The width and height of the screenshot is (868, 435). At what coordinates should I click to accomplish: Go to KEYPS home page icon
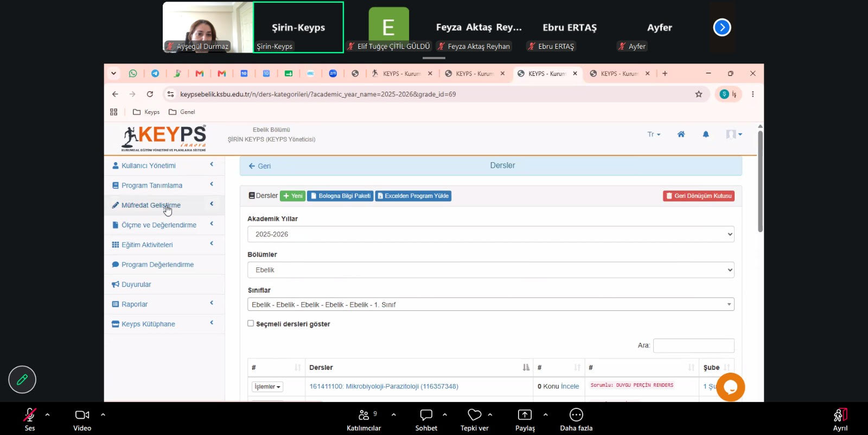pyautogui.click(x=681, y=134)
